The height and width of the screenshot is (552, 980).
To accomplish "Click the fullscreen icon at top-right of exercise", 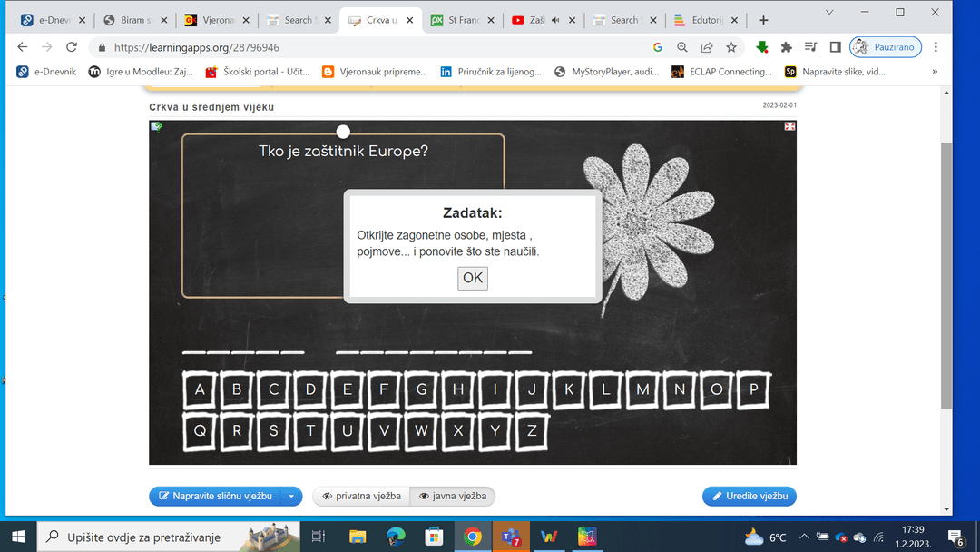I will (x=789, y=126).
